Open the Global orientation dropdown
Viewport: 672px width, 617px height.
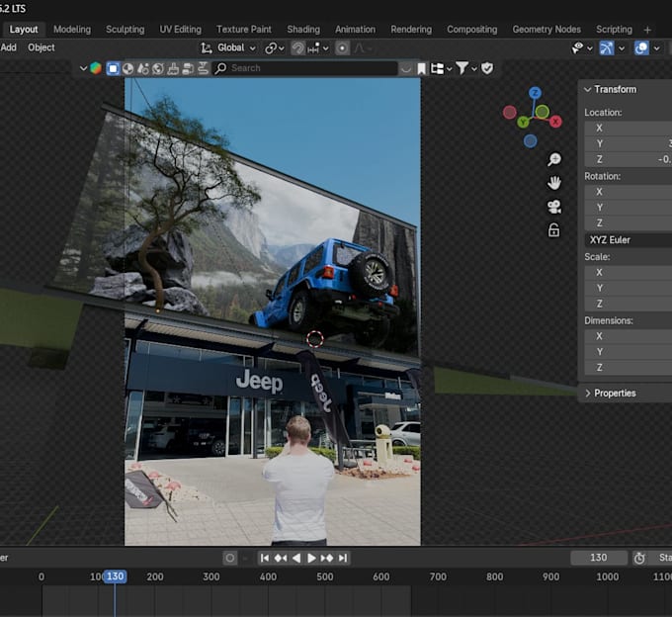pos(236,48)
